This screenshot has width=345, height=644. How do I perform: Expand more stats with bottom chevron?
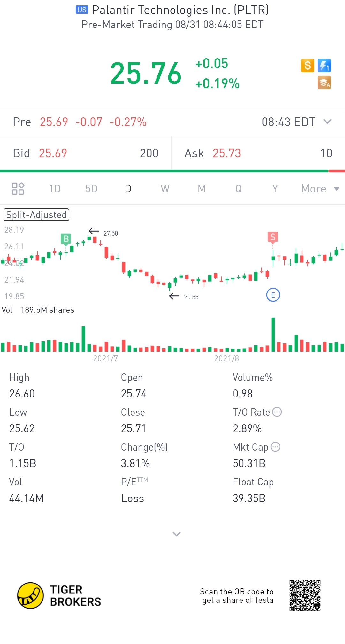pyautogui.click(x=177, y=534)
